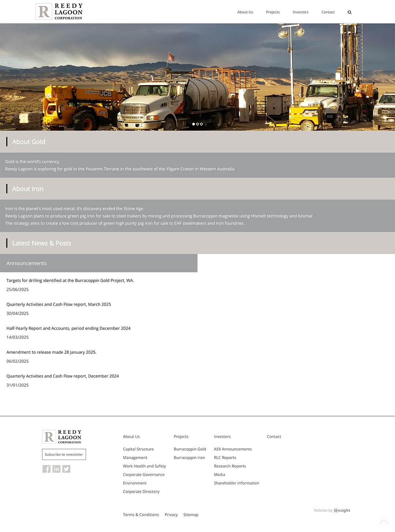Click the Subscribe to newsletter button
Viewport: 395px width, 532px height.
pyautogui.click(x=64, y=454)
